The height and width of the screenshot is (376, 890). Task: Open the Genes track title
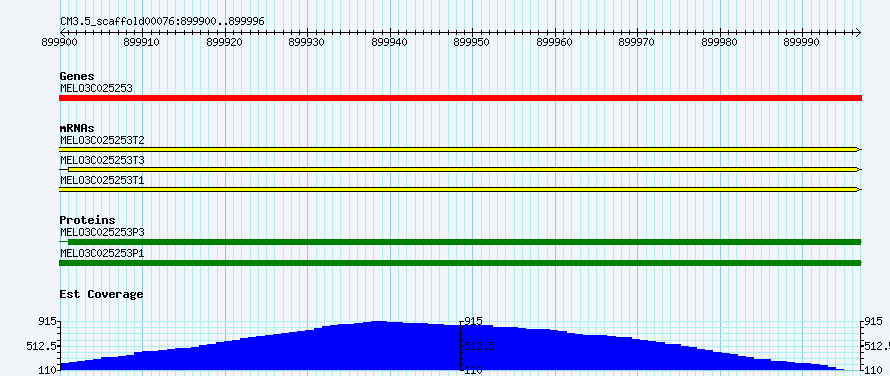tap(77, 76)
